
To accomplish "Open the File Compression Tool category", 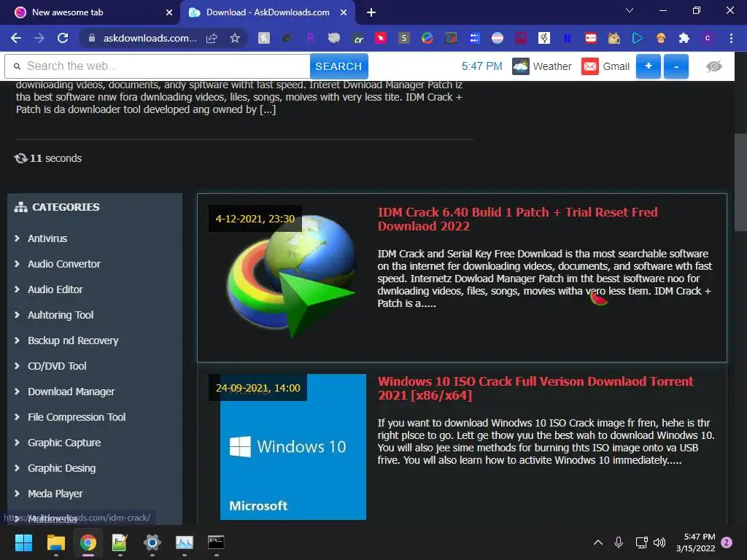I will coord(76,417).
